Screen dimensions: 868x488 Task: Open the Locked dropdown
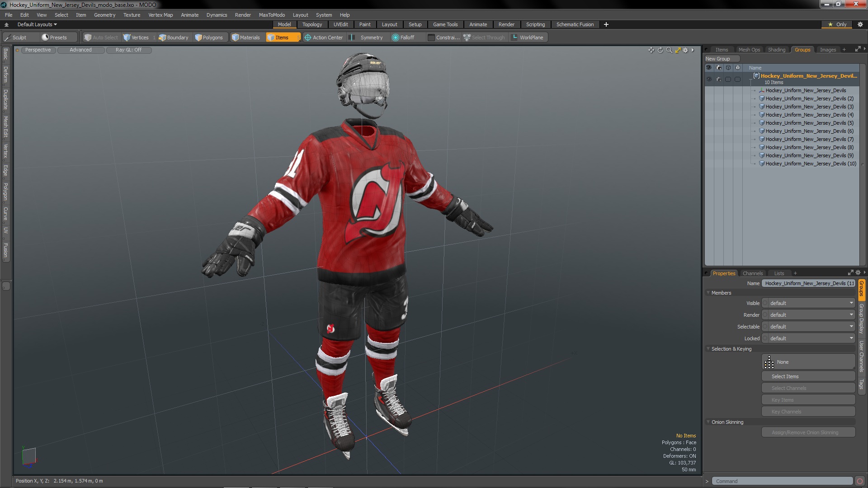808,338
